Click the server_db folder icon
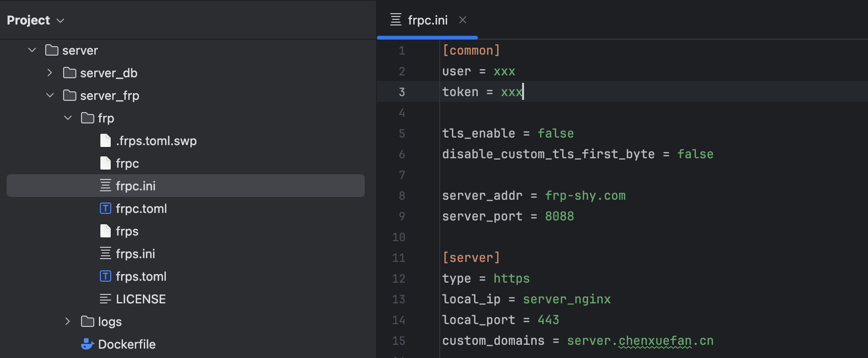Screen dimensions: 868x358 point(70,73)
